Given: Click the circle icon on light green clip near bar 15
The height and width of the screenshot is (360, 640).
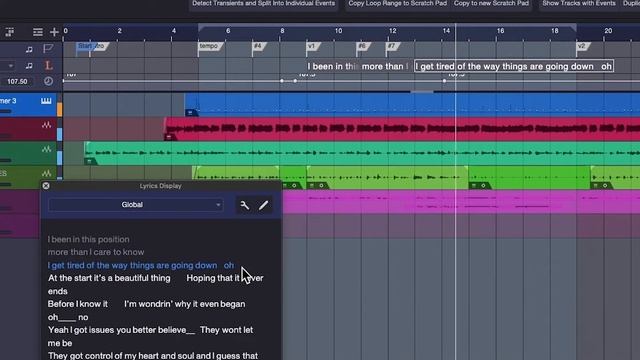Looking at the screenshot, I should coord(483,186).
